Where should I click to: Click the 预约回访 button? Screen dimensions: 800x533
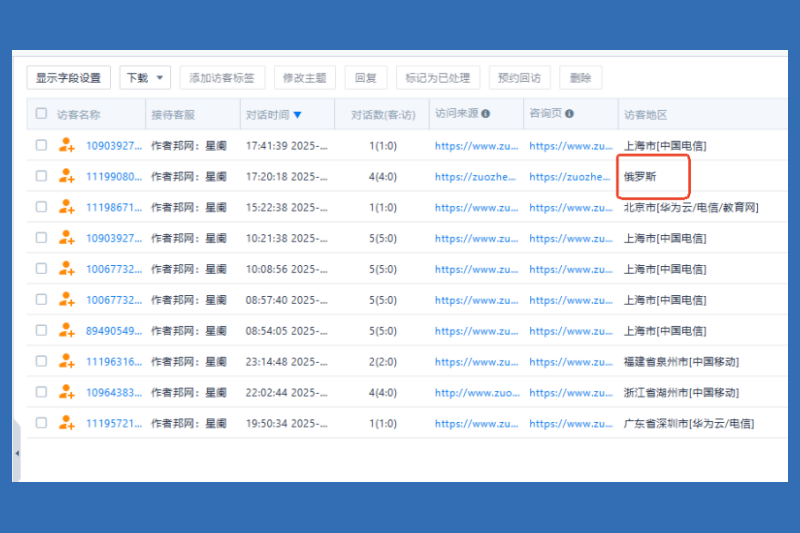[x=519, y=77]
